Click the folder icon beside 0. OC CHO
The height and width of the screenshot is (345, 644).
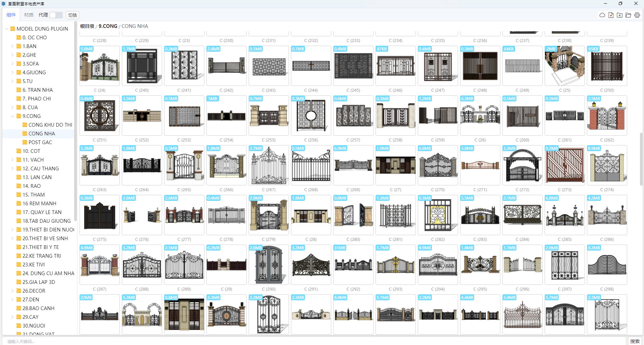tap(19, 37)
